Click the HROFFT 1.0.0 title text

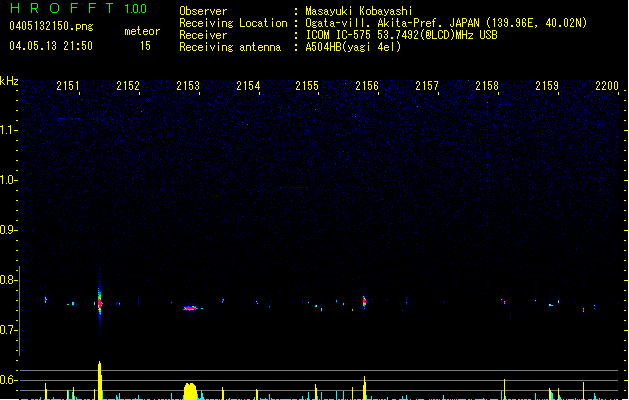tap(78, 8)
